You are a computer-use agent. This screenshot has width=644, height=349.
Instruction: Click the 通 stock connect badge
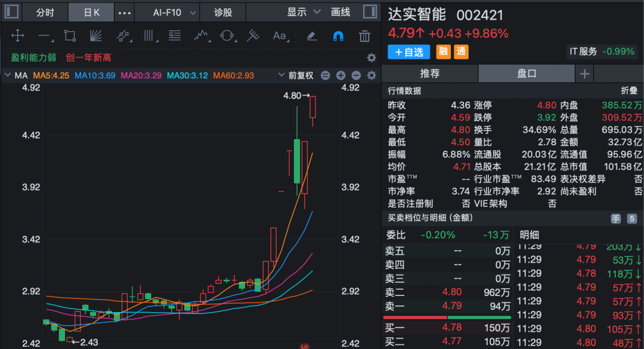pyautogui.click(x=461, y=52)
